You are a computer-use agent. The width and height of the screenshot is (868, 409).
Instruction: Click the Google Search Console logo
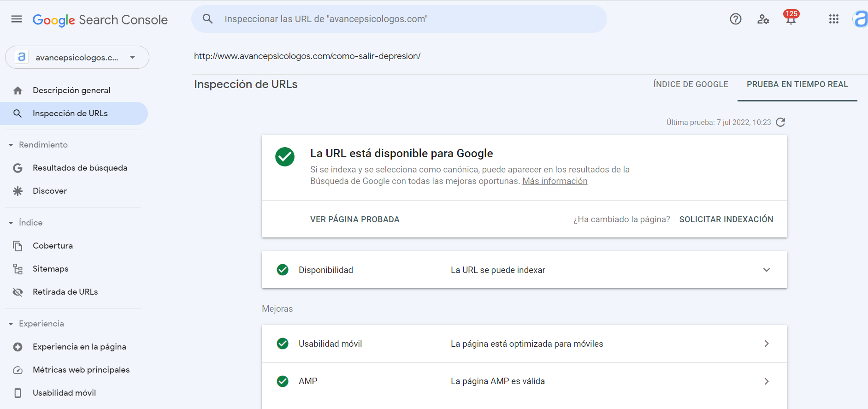(x=100, y=20)
